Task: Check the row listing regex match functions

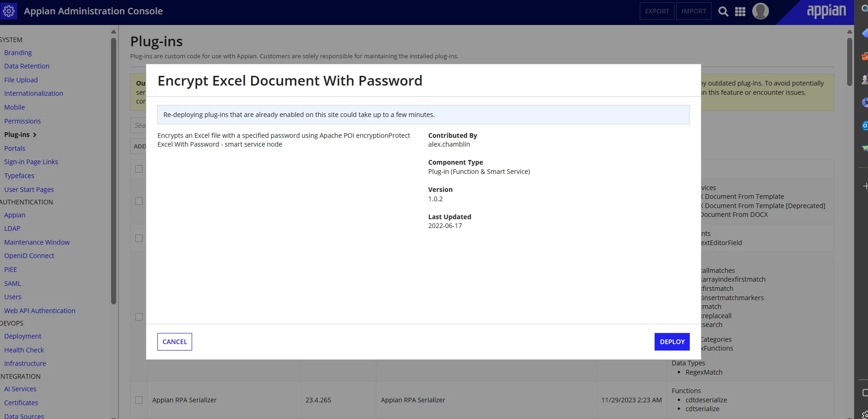Action: click(139, 317)
